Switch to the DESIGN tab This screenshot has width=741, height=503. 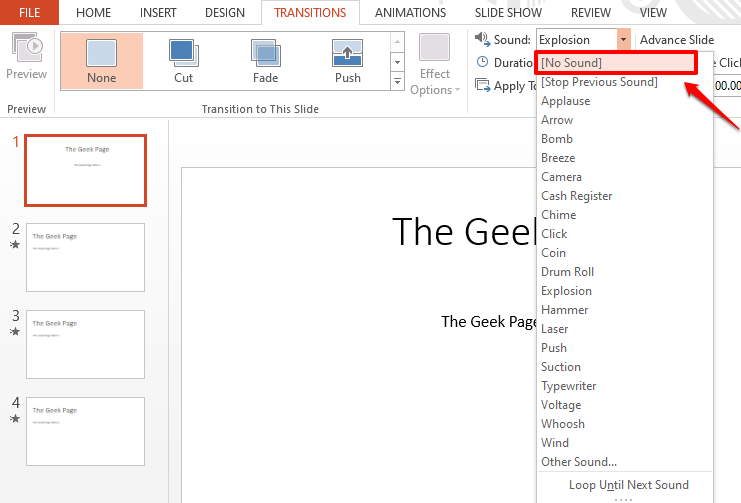[225, 13]
